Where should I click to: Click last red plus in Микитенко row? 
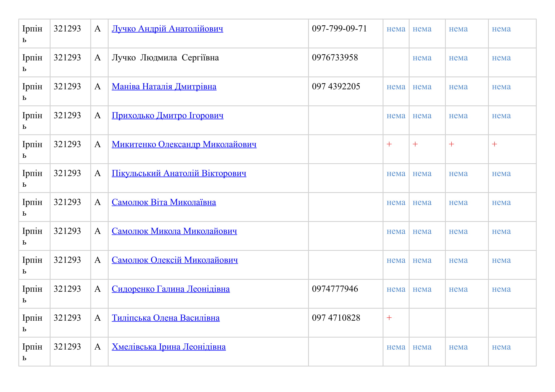click(x=494, y=144)
